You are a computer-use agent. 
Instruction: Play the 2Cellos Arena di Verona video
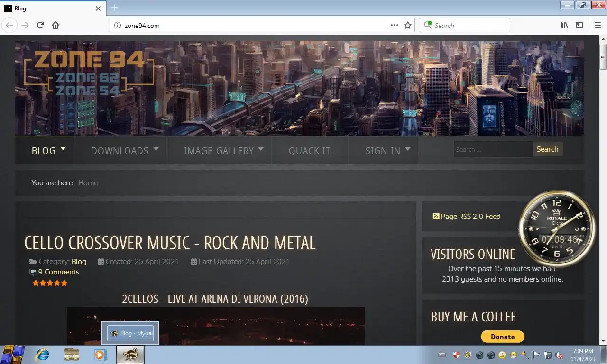click(x=216, y=326)
